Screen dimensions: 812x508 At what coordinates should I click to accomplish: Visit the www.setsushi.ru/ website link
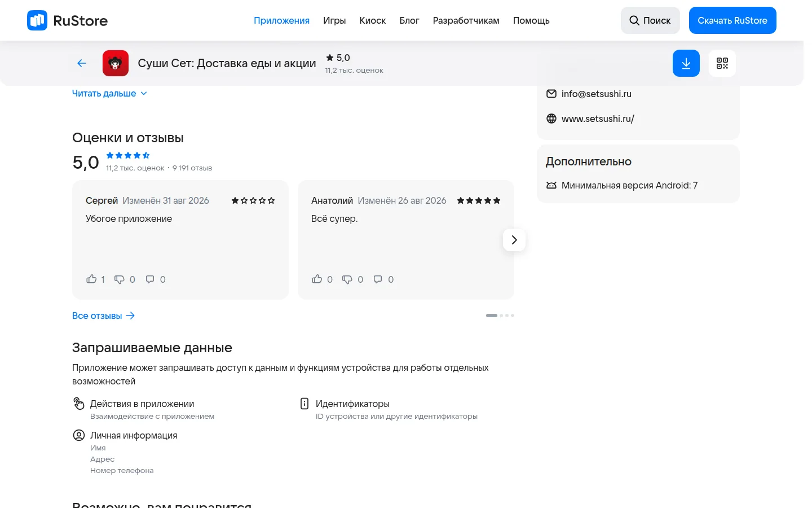(x=598, y=119)
